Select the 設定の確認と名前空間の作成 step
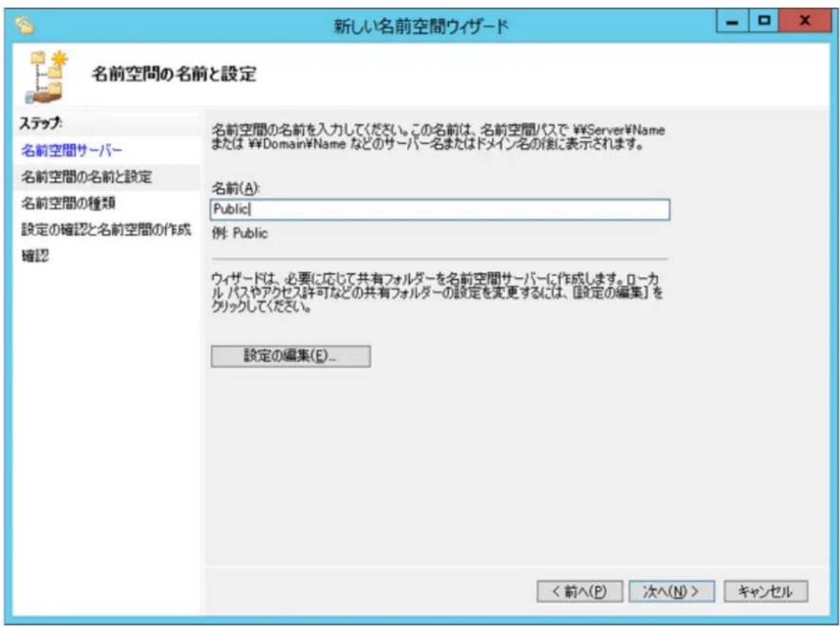840x627 pixels. [x=106, y=230]
